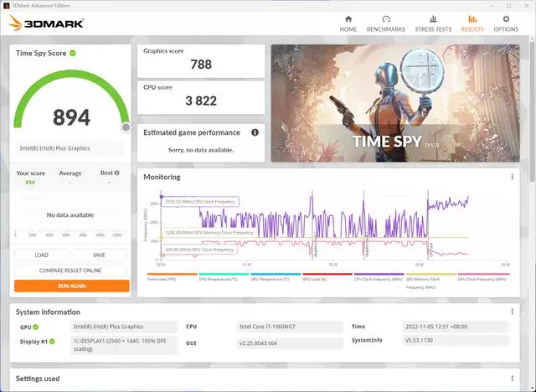
Task: Click the 300.00 MHz GPU Clock Frequency tooltip
Action: click(199, 250)
